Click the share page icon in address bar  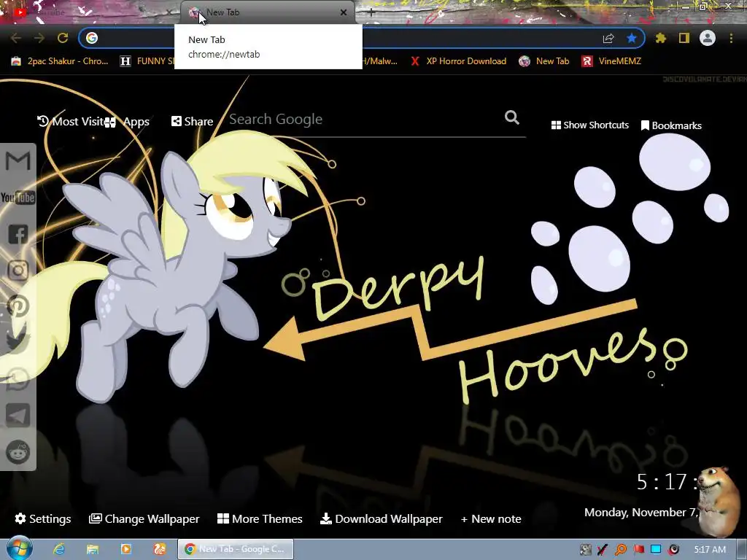point(608,38)
